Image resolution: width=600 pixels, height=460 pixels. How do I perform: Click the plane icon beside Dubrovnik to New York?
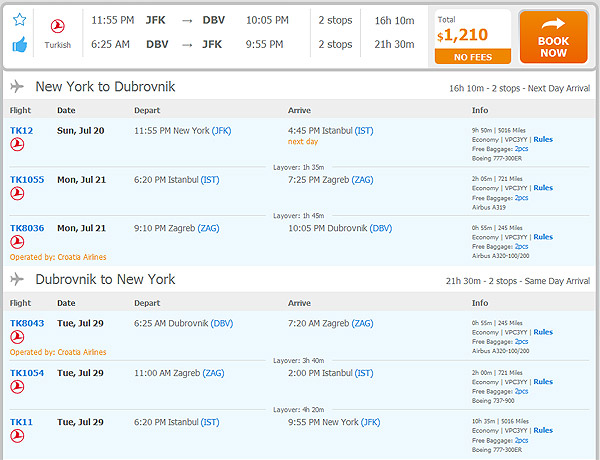coord(17,279)
